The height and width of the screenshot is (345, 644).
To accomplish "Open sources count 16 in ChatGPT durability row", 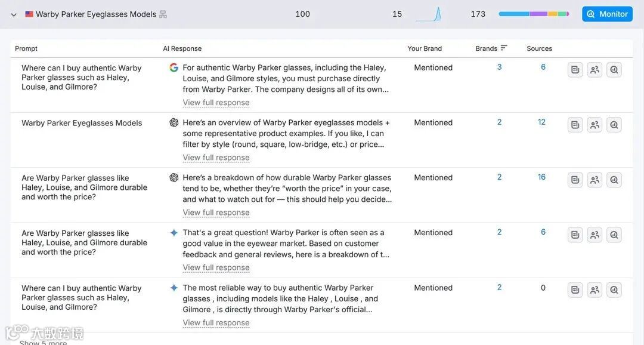I will [541, 177].
